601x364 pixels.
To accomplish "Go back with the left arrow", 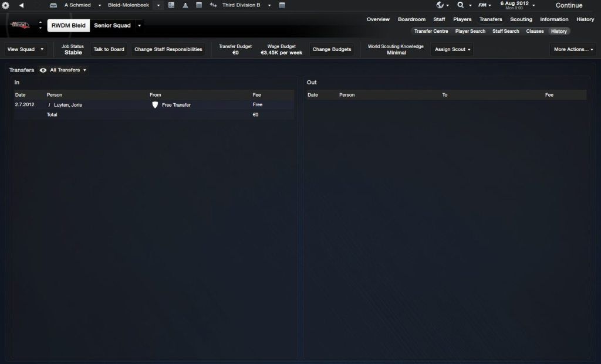I will click(x=21, y=5).
